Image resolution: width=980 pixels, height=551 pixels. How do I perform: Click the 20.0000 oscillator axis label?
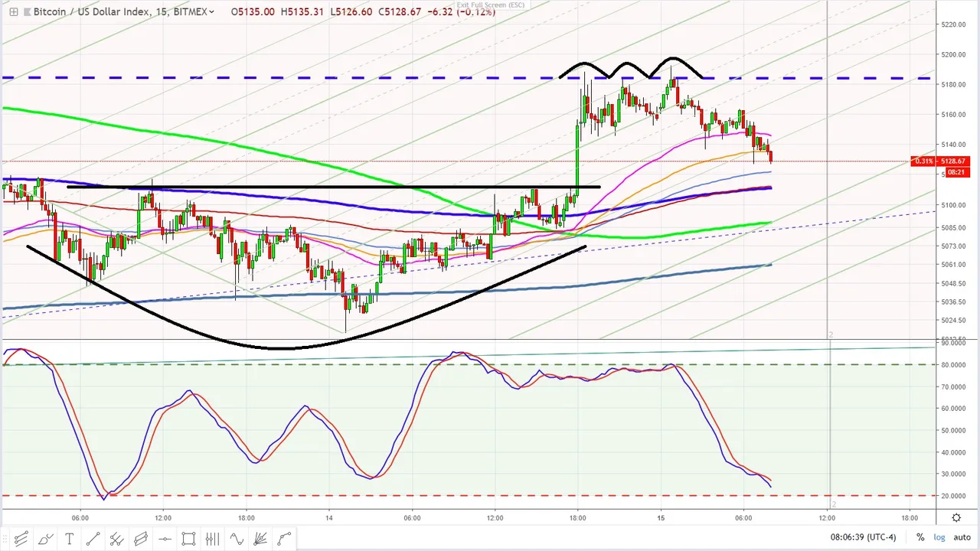click(x=954, y=496)
